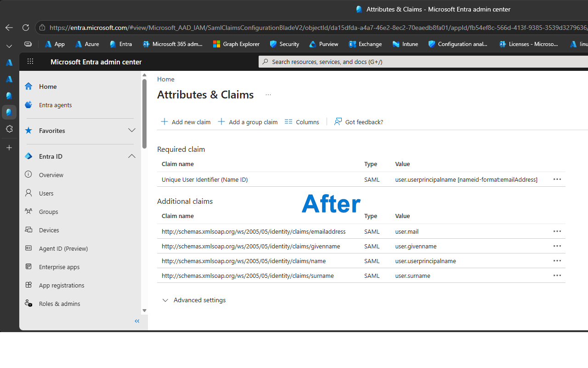
Task: Select the claims/emailaddress claim name
Action: tap(254, 231)
